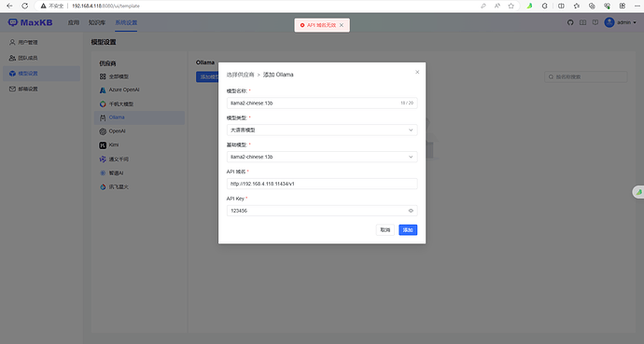Click the 选择供应商 breadcrumb link
The height and width of the screenshot is (344, 644).
(x=240, y=75)
